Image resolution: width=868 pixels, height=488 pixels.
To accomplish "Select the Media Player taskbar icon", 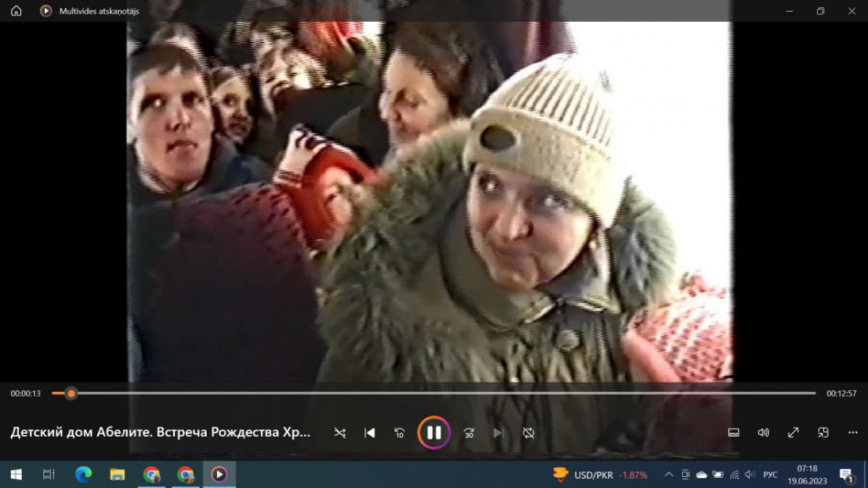I will (x=219, y=474).
